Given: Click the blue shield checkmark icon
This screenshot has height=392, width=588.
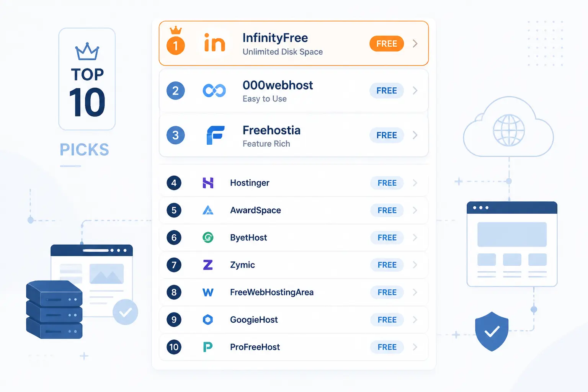Looking at the screenshot, I should point(492,332).
